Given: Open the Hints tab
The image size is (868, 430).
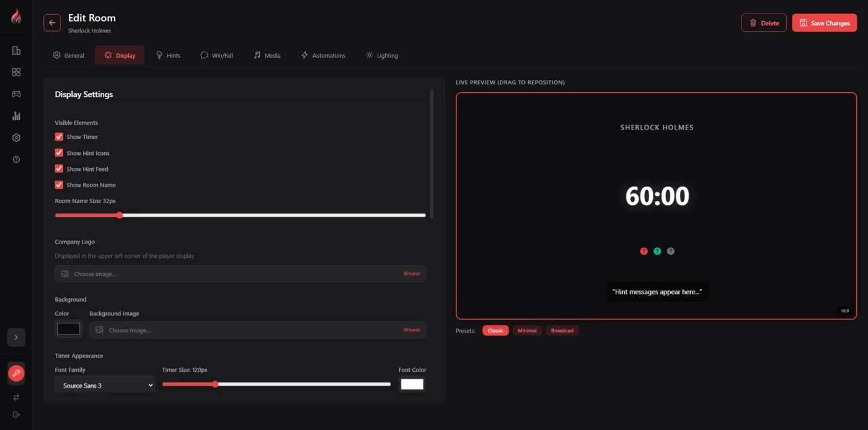Looking at the screenshot, I should (168, 55).
